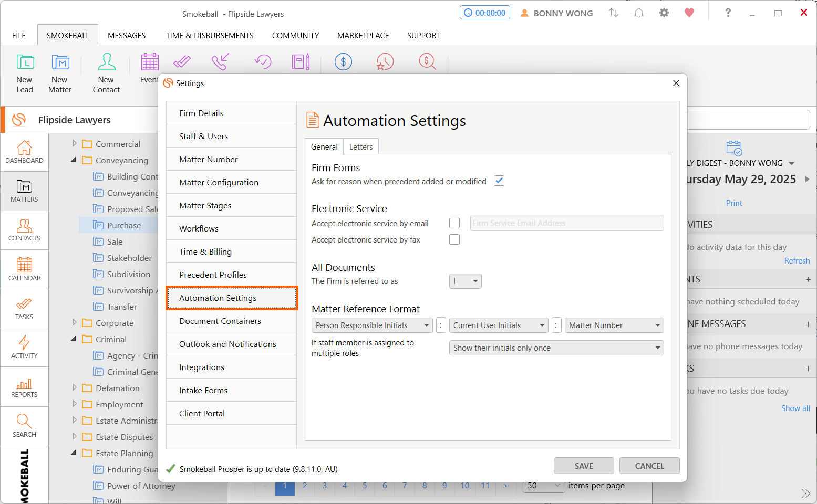Open the Contacts sidebar section

(25, 230)
